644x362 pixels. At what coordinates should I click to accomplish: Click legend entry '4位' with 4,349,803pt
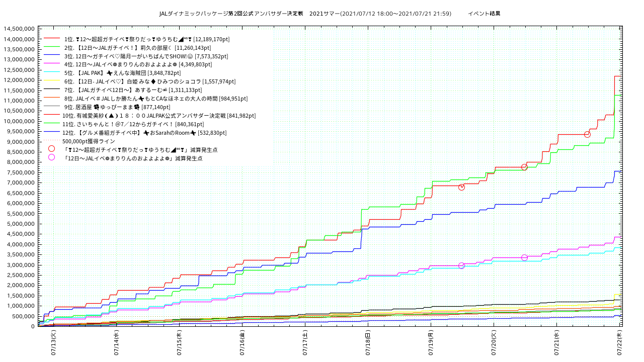[x=138, y=64]
